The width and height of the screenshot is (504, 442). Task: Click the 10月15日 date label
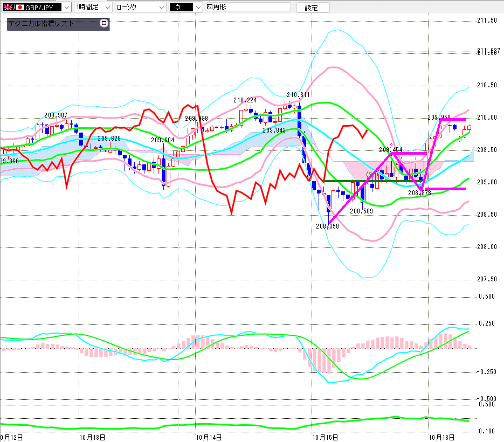325,438
